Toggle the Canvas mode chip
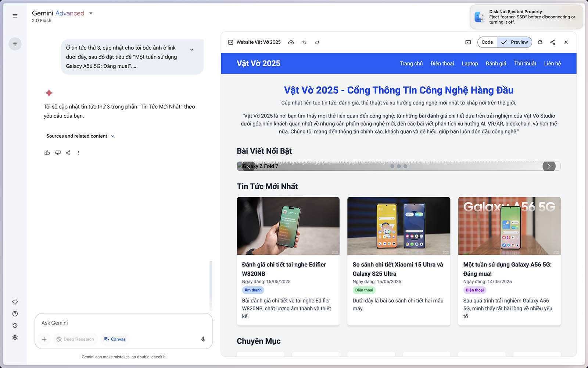The image size is (588, 368). 115,339
